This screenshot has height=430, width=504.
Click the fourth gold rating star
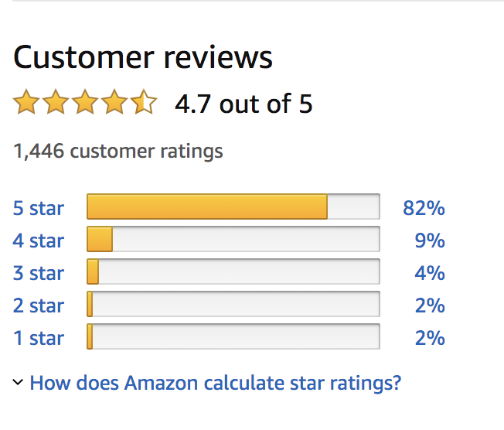coord(114,101)
